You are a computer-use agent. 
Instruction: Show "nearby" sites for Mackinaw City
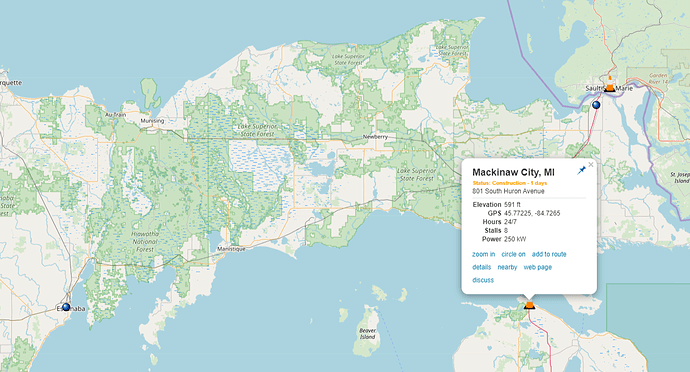[507, 267]
